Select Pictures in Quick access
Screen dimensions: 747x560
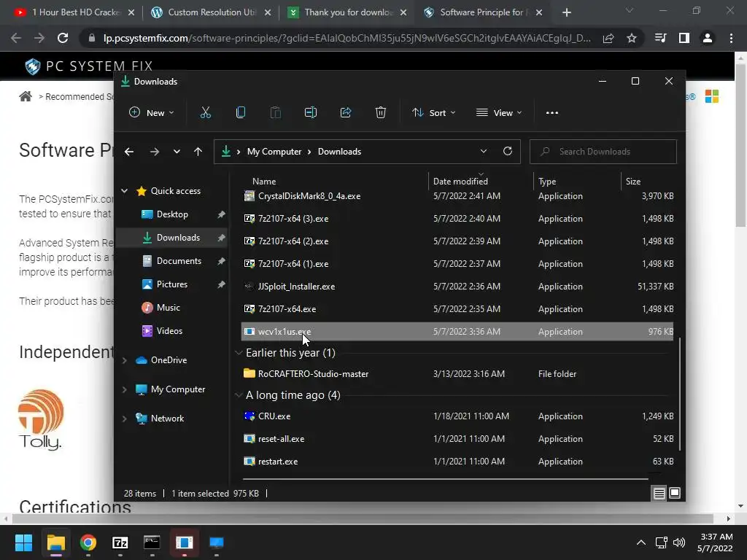172,284
